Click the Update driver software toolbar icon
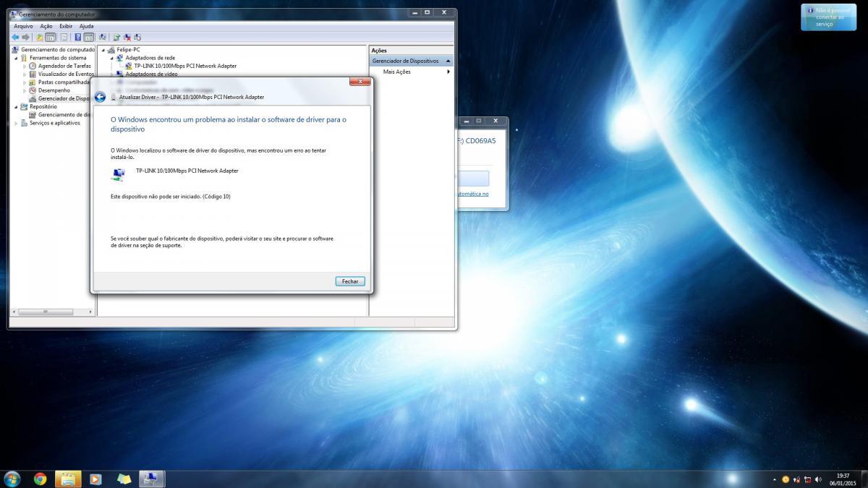Screen dimensions: 868x488 [116, 37]
